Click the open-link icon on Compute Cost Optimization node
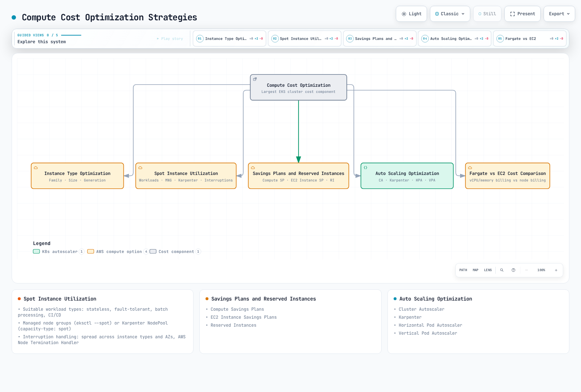 (x=255, y=79)
